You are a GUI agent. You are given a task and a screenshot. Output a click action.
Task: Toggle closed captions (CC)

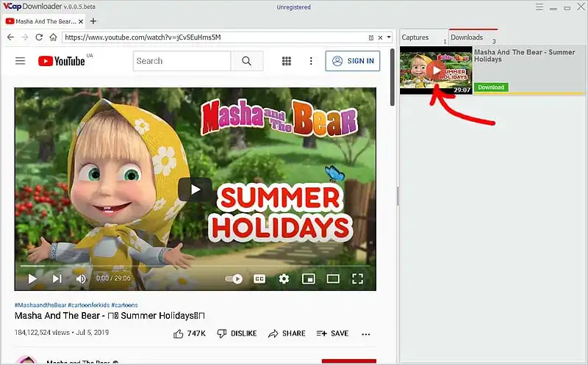coord(259,279)
